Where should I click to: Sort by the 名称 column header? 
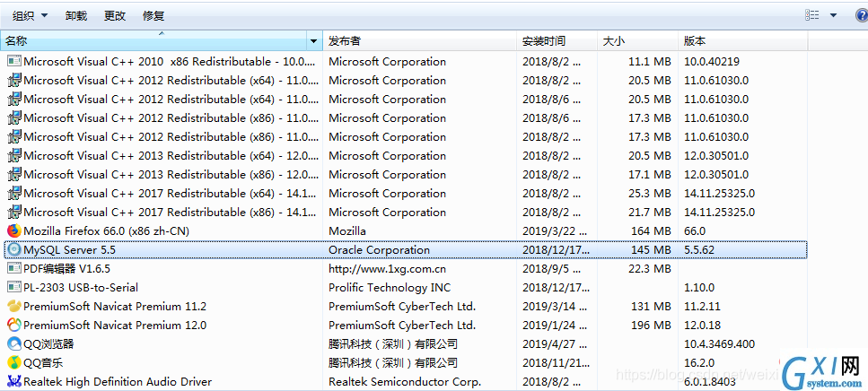(153, 41)
